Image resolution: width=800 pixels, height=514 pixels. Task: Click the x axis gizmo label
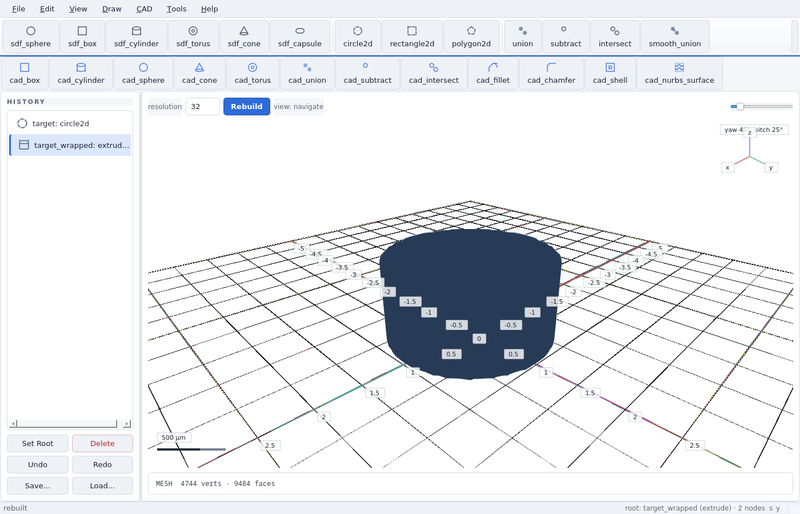click(728, 167)
